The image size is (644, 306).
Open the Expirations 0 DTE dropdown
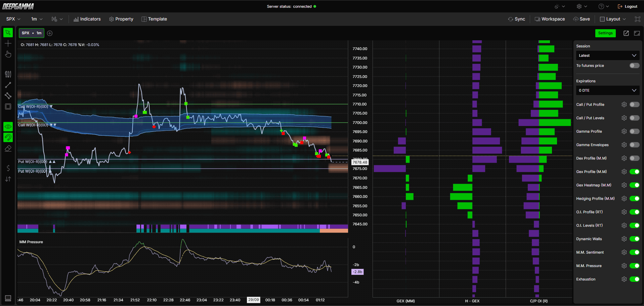pos(608,90)
